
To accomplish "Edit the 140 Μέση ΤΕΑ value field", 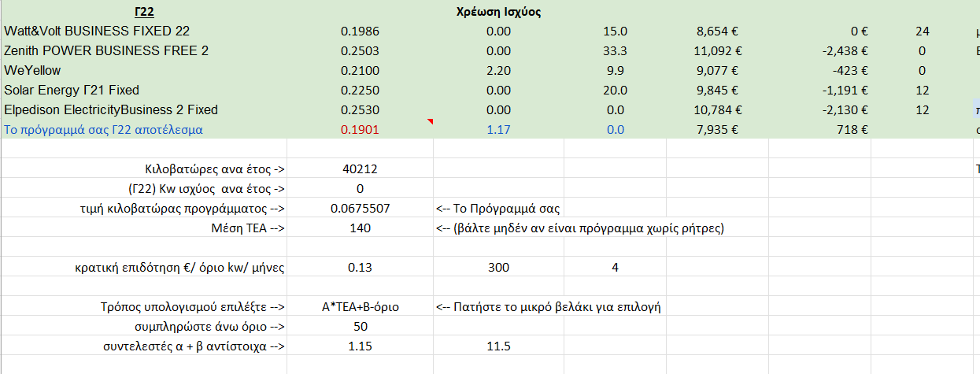I will click(360, 228).
